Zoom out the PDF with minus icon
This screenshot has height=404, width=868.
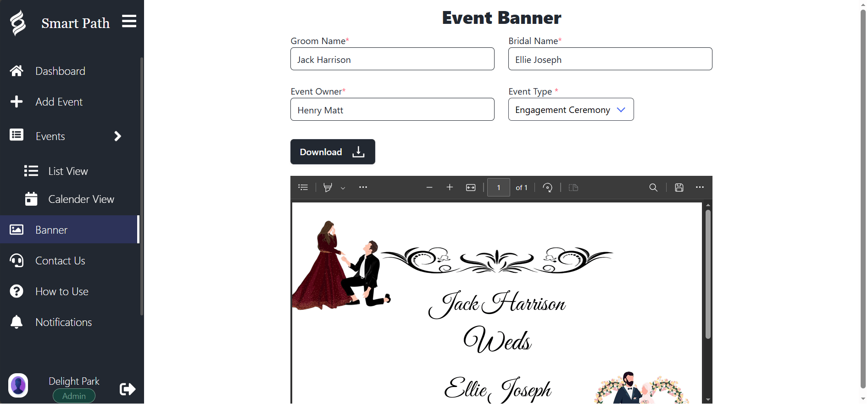pyautogui.click(x=429, y=187)
